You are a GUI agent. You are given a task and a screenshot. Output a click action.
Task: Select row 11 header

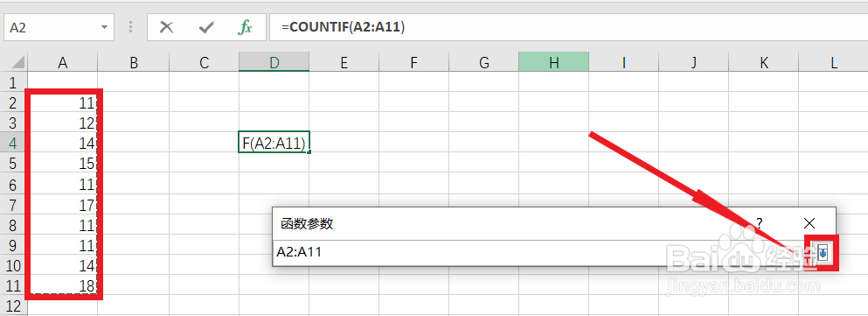coord(14,286)
